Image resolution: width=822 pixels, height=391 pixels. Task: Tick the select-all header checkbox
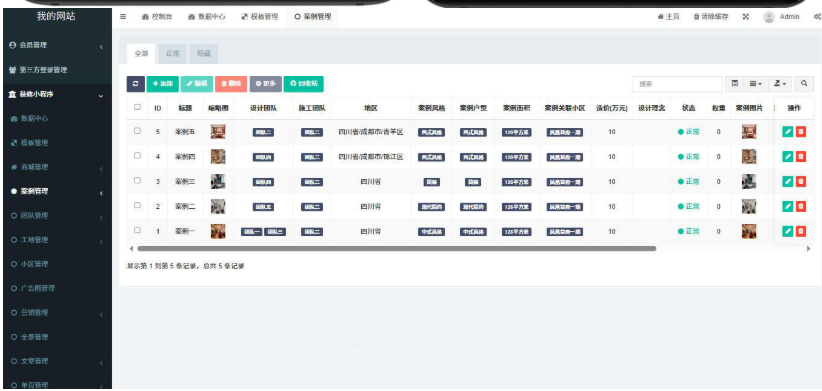pos(137,107)
